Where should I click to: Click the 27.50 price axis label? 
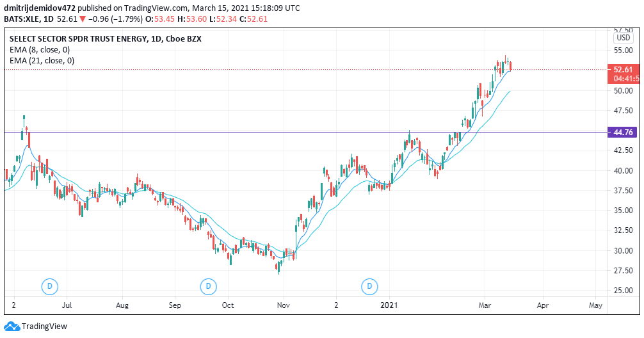click(x=623, y=270)
